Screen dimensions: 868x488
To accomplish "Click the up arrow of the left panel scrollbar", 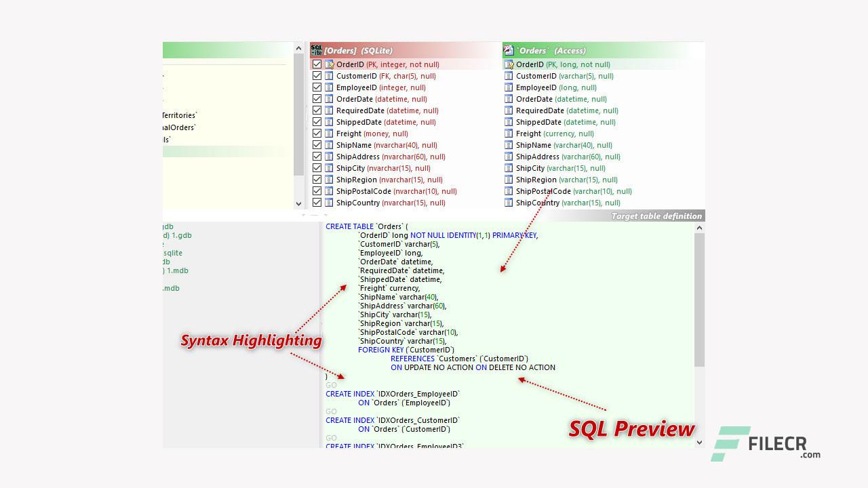I will pos(299,48).
